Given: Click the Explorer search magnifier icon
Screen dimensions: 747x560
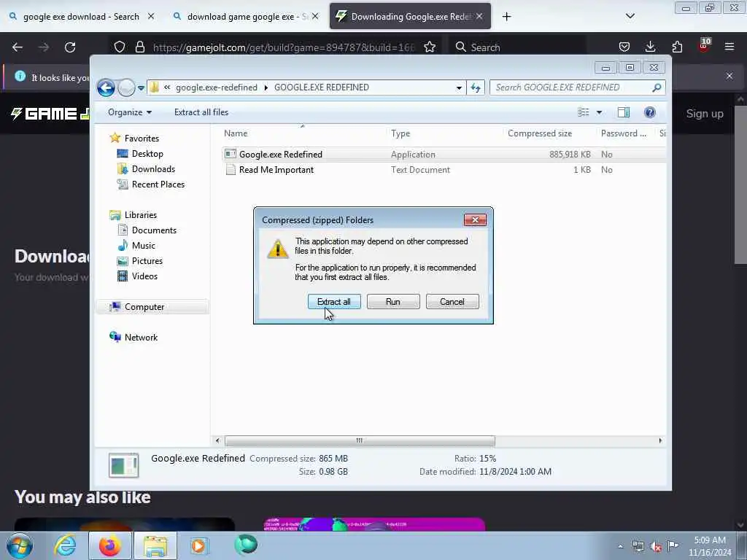Looking at the screenshot, I should pos(657,87).
